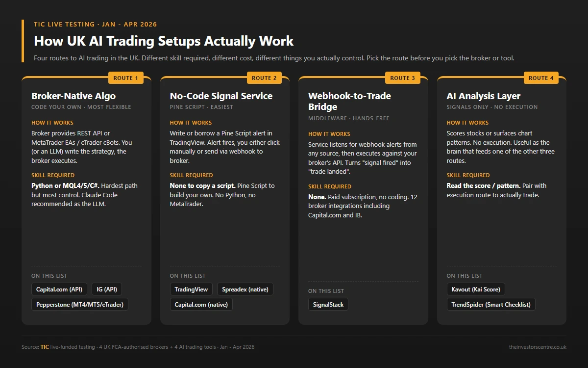This screenshot has height=368, width=588.
Task: Click the No-Code Signal Service heading
Action: (x=221, y=96)
